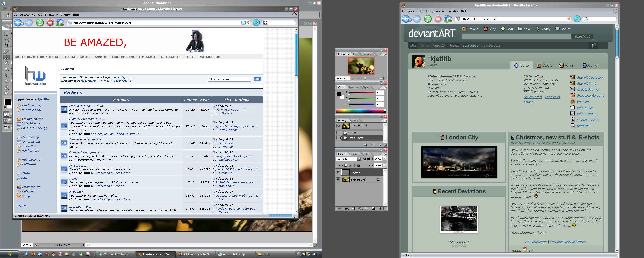This screenshot has height=258, width=644.
Task: Delete layer with Layers panel trash icon
Action: point(380,209)
